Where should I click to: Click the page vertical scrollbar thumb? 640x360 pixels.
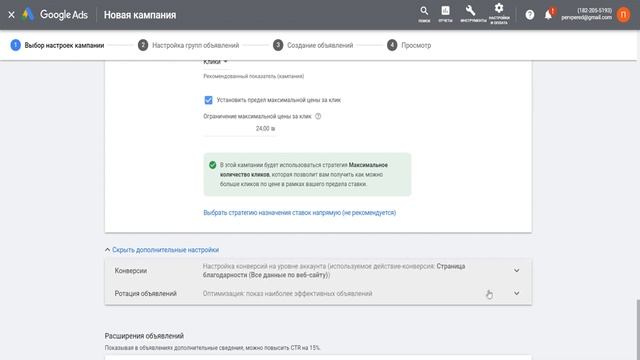(638, 329)
